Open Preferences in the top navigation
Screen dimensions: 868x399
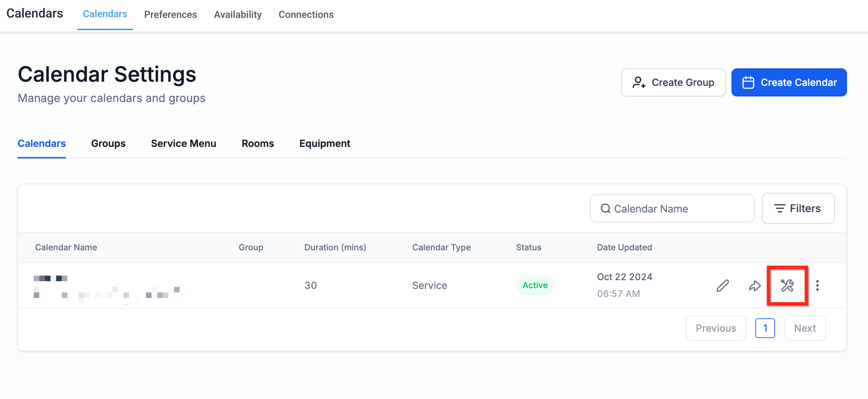click(171, 15)
